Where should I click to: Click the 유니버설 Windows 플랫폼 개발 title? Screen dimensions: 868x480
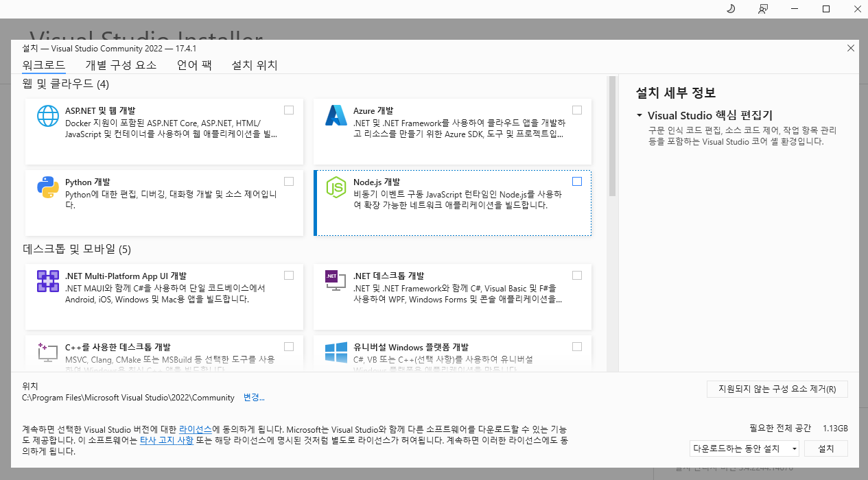click(411, 347)
